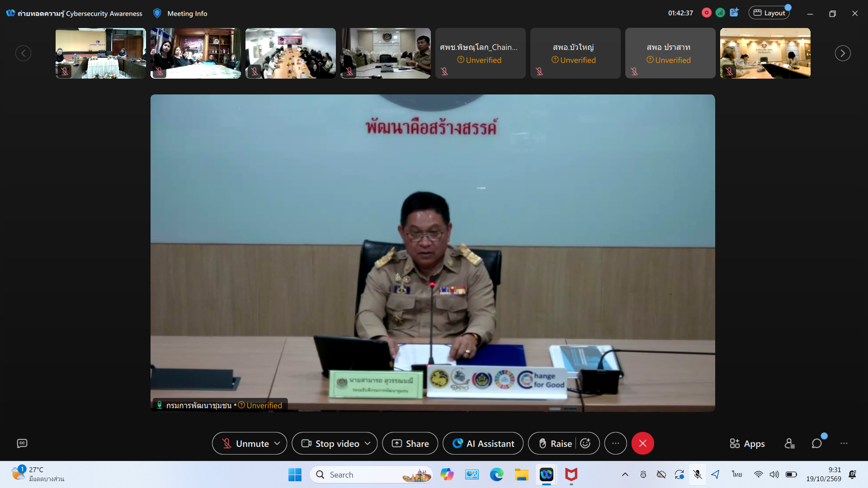Select the สพอ.บัวใหญ่ participant tile

coord(575,53)
